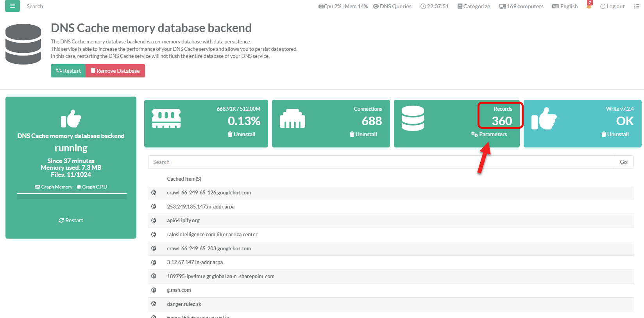
Task: Open the English language menu
Action: point(565,6)
